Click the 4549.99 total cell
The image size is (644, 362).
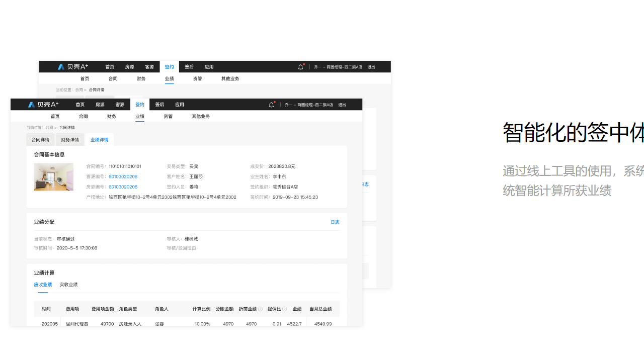[x=323, y=324]
